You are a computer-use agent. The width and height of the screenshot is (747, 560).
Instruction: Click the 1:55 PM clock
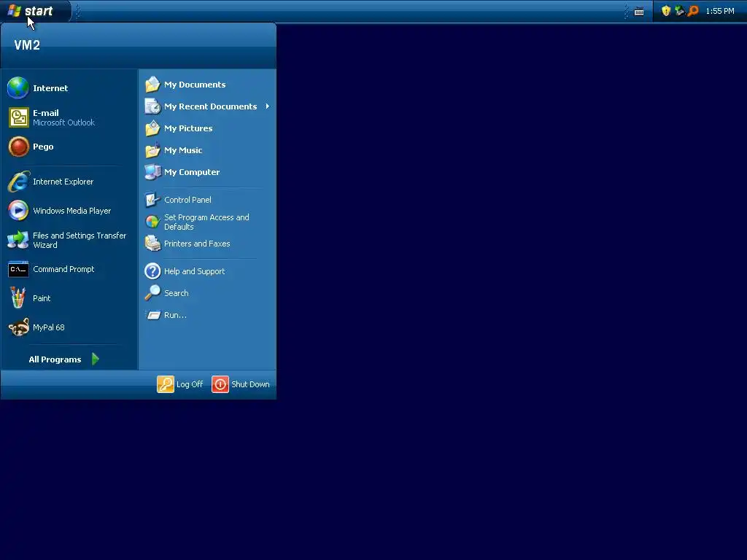720,11
